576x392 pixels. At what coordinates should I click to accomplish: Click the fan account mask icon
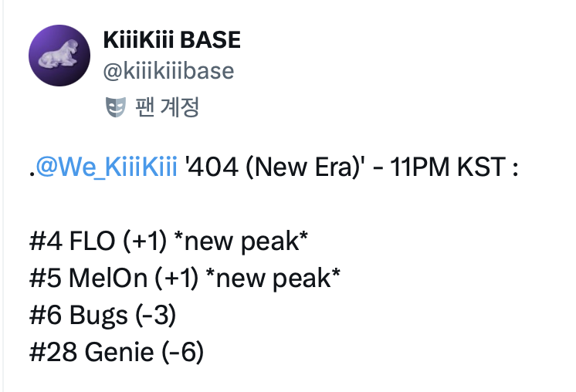(114, 107)
